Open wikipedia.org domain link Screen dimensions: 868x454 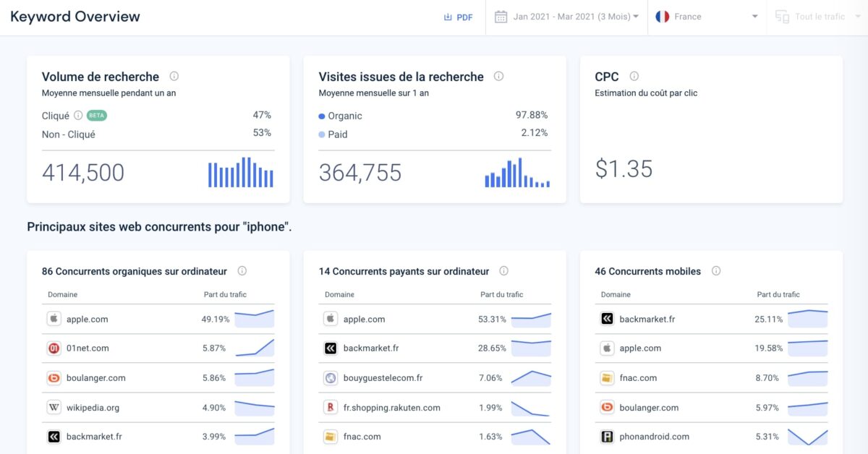pos(93,408)
